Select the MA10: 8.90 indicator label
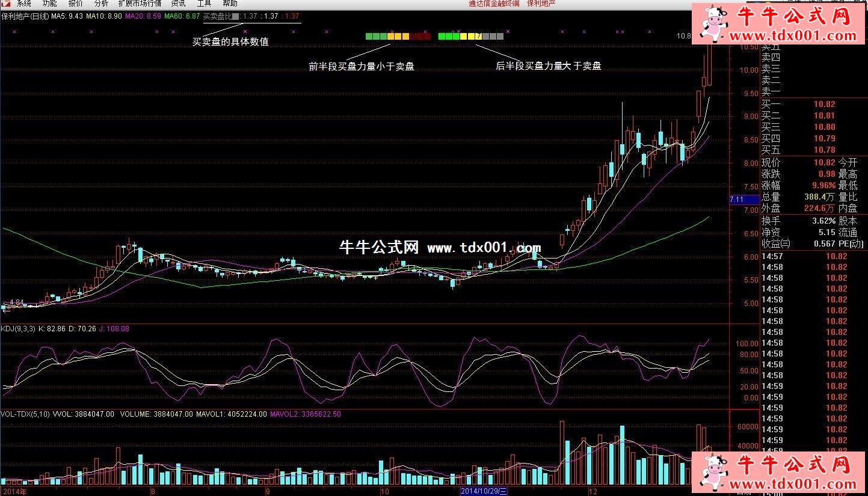This screenshot has width=868, height=496. click(x=104, y=16)
